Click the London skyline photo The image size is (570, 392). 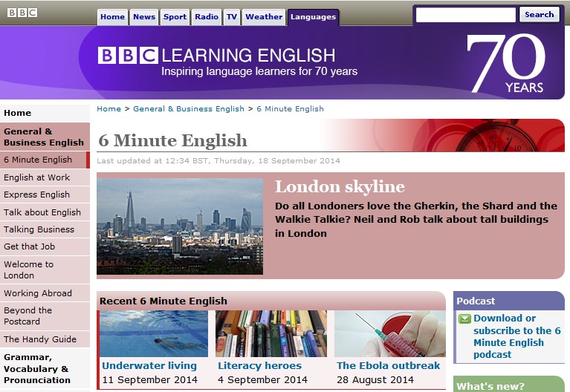coord(180,226)
